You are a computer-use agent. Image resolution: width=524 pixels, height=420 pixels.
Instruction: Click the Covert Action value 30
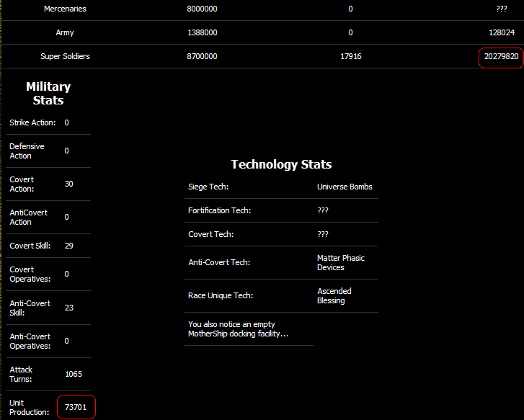point(69,184)
